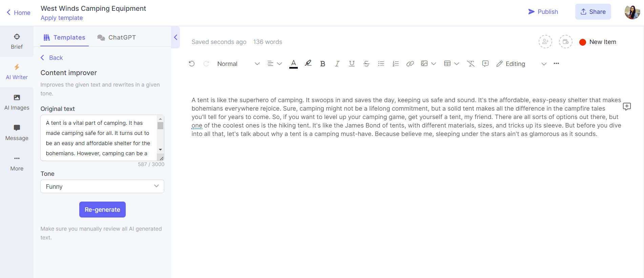Go back to Home
The image size is (644, 278).
[x=19, y=13]
